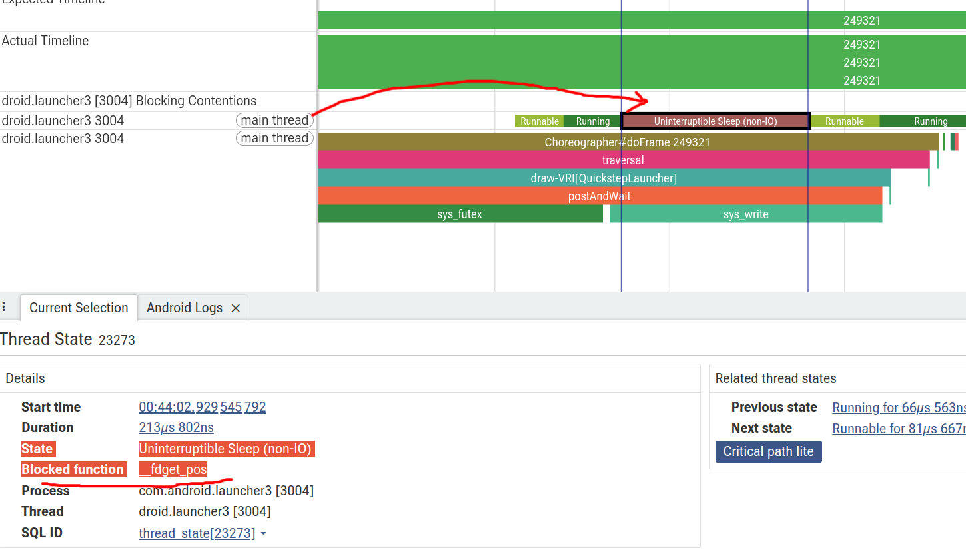Expand the dropdown arrow next to thread_state[23273]

click(264, 533)
